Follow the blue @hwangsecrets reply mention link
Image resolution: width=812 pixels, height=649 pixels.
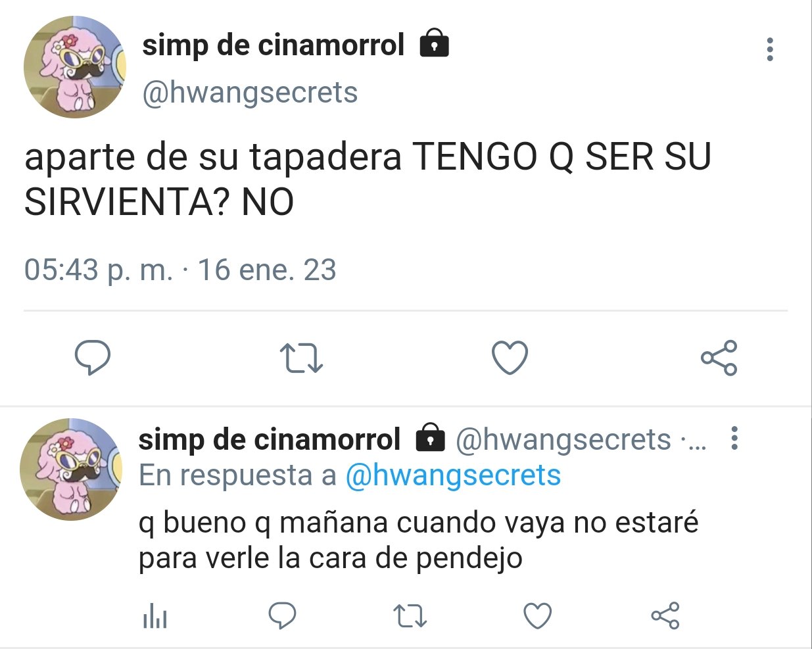(x=453, y=475)
